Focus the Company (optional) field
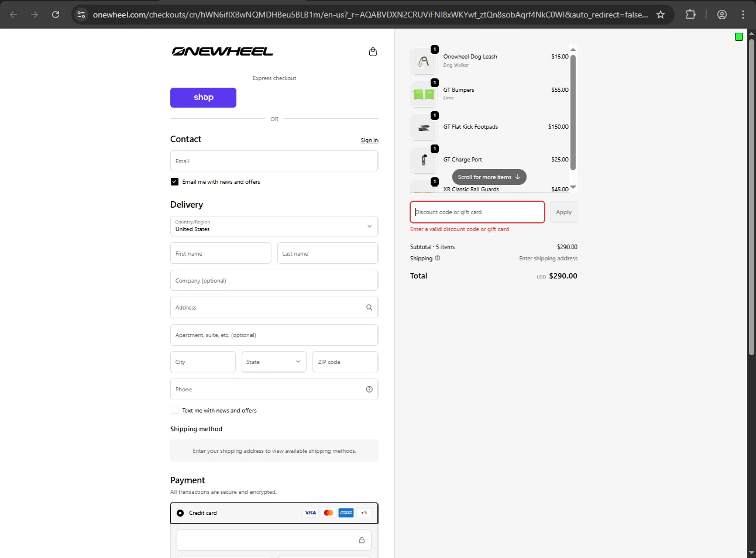This screenshot has width=756, height=558. pyautogui.click(x=274, y=280)
